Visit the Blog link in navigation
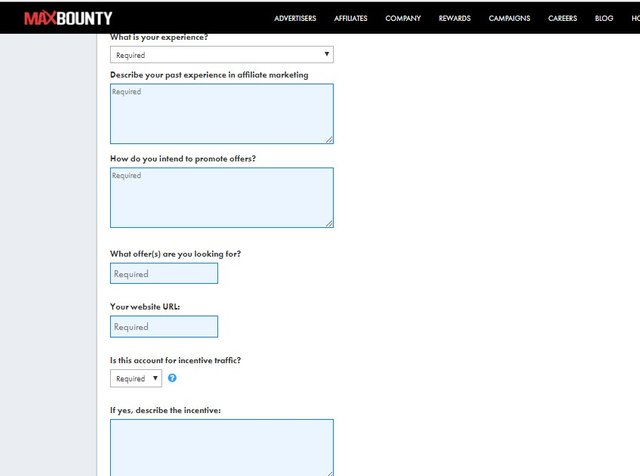This screenshot has height=476, width=640. tap(604, 18)
